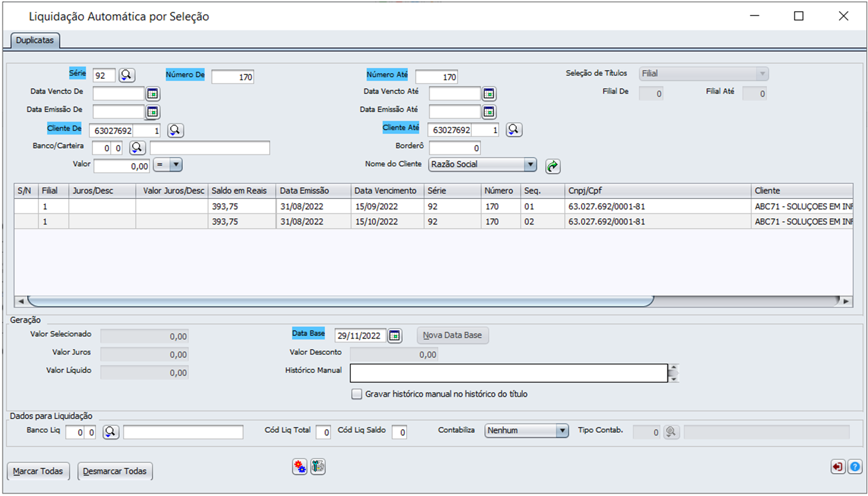Click disabled Tipo Contab. search icon
This screenshot has height=496, width=868.
click(670, 432)
